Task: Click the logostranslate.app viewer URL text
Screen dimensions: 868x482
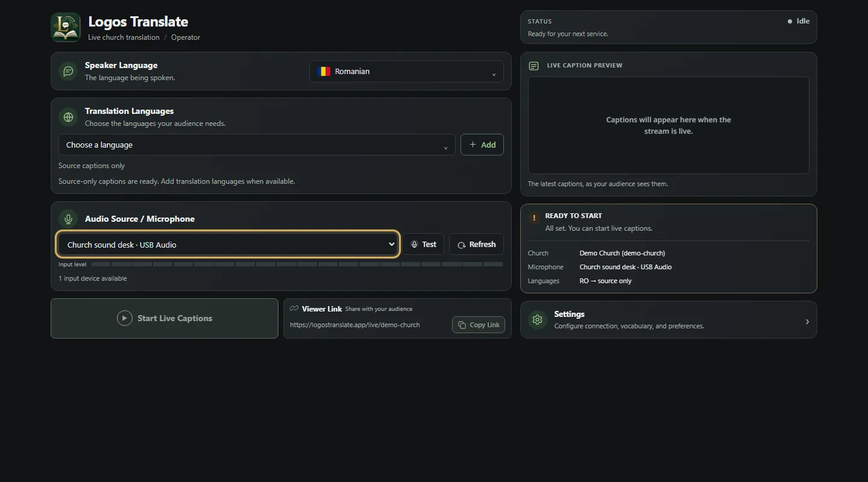Action: coord(355,325)
